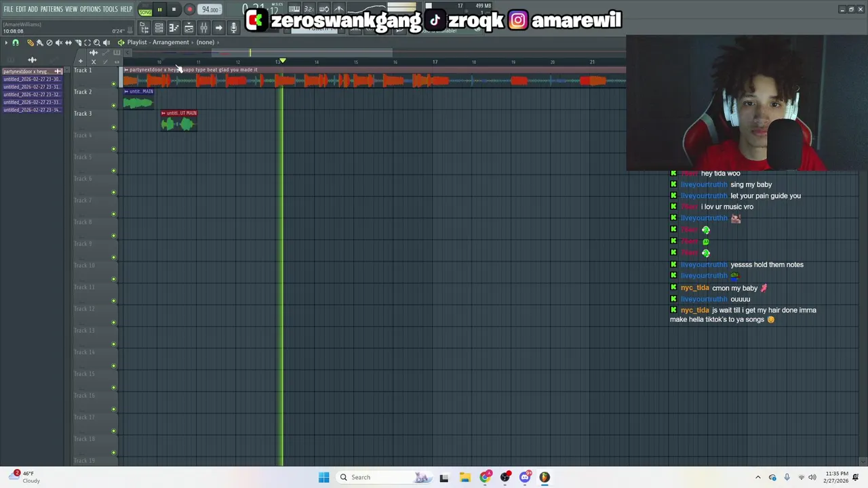Open File Explorer from taskbar
The width and height of the screenshot is (868, 488).
click(x=465, y=477)
